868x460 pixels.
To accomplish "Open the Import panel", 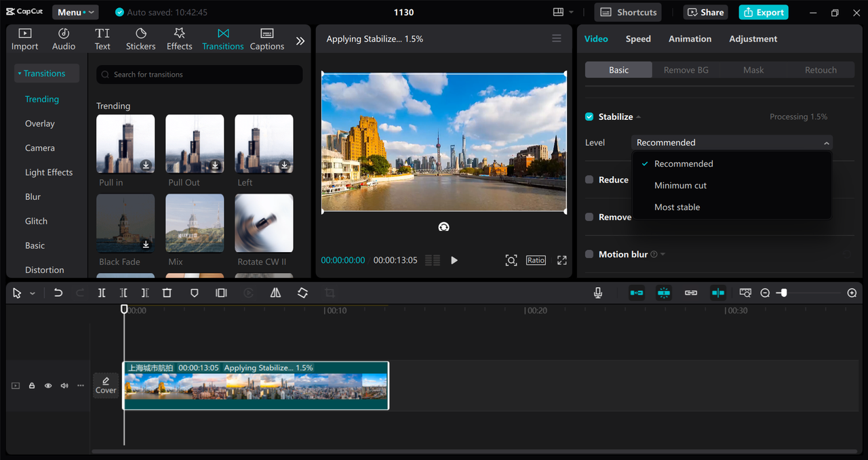I will pyautogui.click(x=24, y=39).
